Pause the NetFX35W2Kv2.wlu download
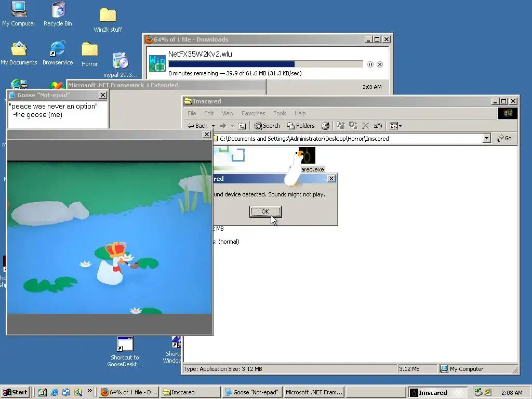 (x=370, y=64)
